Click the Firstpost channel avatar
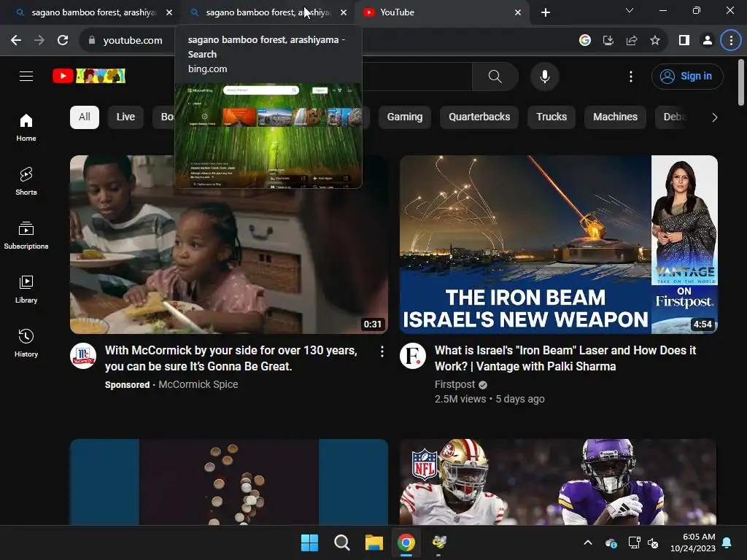747x560 pixels. [413, 356]
